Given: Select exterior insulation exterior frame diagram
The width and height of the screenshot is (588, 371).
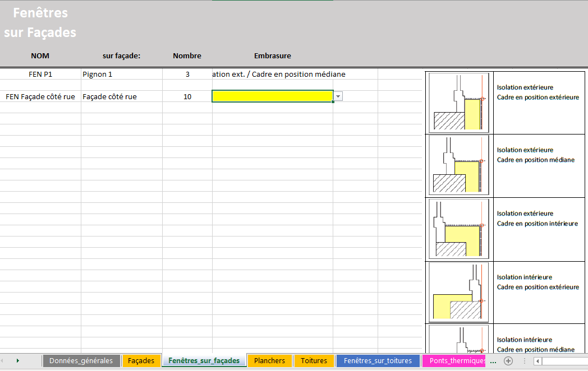Looking at the screenshot, I should (458, 103).
